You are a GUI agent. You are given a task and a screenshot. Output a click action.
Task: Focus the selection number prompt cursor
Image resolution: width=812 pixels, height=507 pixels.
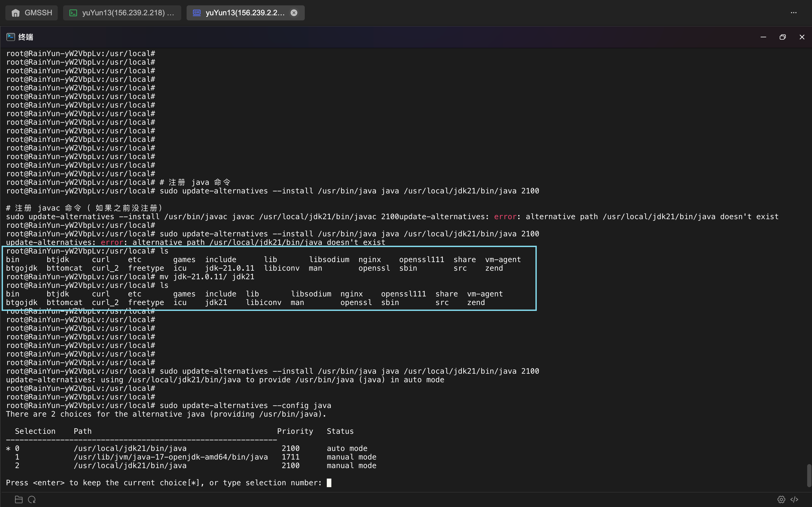pos(329,483)
